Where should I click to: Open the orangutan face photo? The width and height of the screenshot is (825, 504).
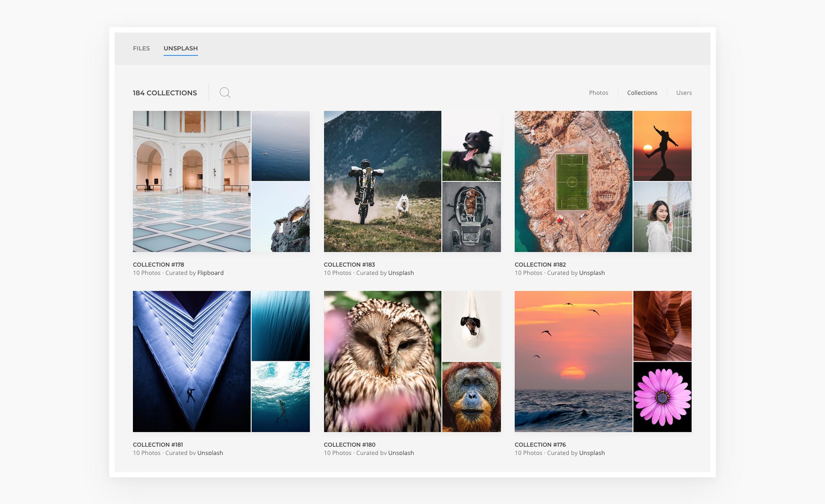[x=471, y=397]
